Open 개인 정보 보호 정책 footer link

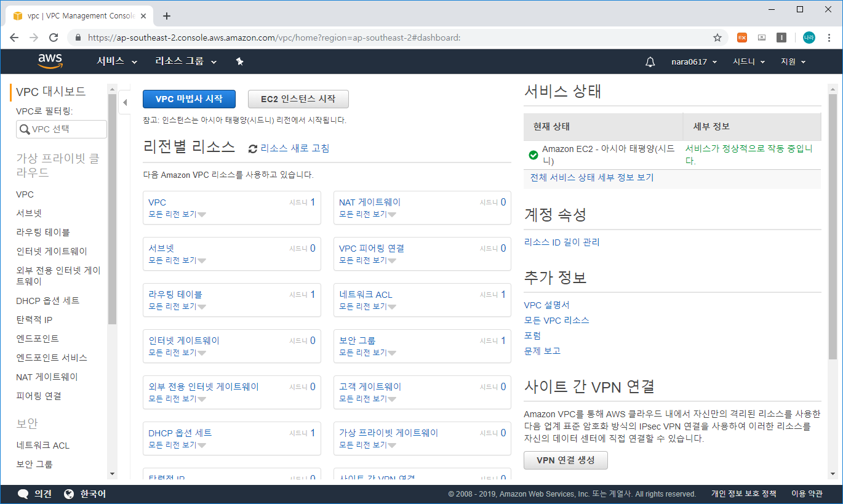pos(743,494)
